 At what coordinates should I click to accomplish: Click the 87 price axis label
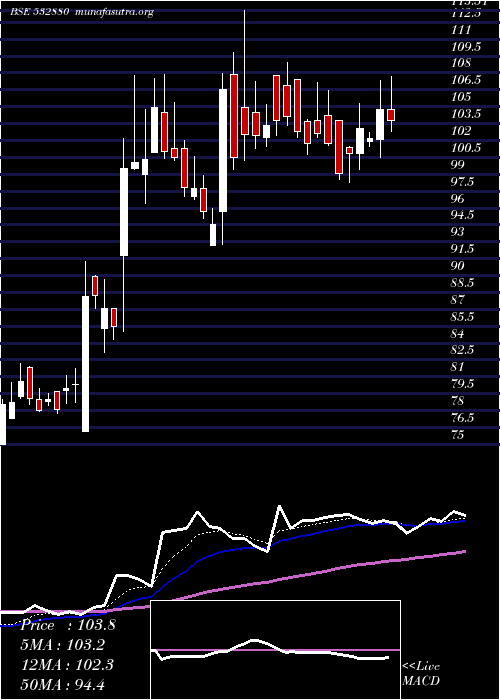tap(458, 299)
